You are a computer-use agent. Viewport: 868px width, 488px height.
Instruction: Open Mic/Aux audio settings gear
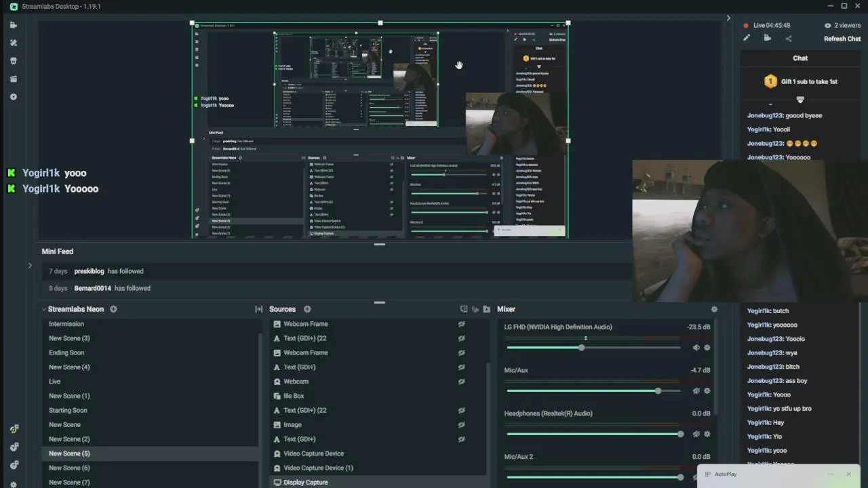707,391
